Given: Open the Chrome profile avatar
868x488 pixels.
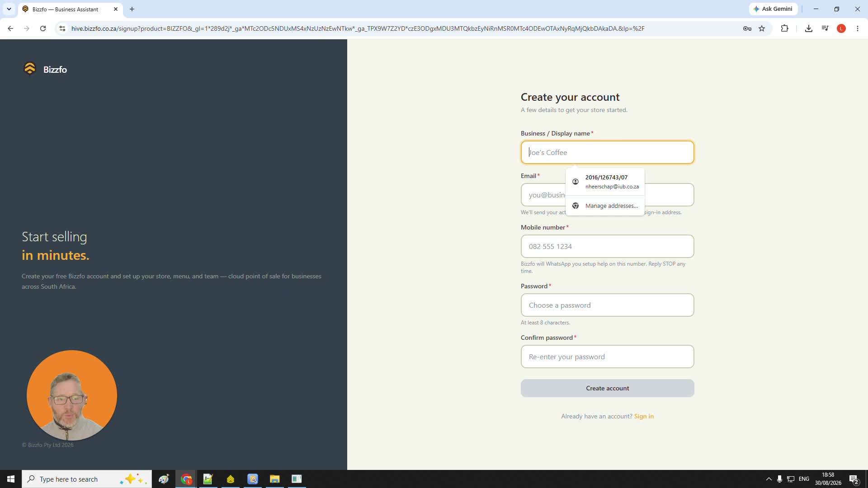Looking at the screenshot, I should [841, 28].
